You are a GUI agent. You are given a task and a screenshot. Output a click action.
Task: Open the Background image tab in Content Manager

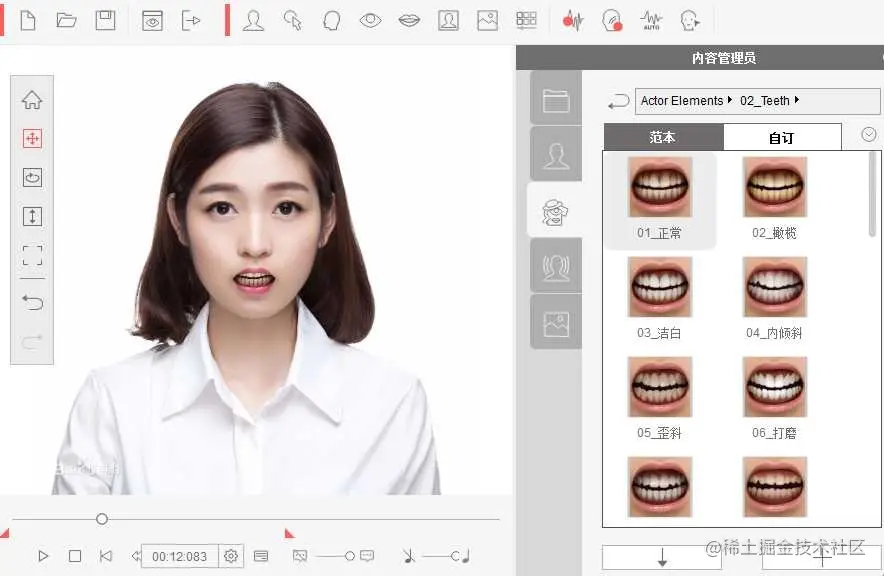tap(556, 322)
